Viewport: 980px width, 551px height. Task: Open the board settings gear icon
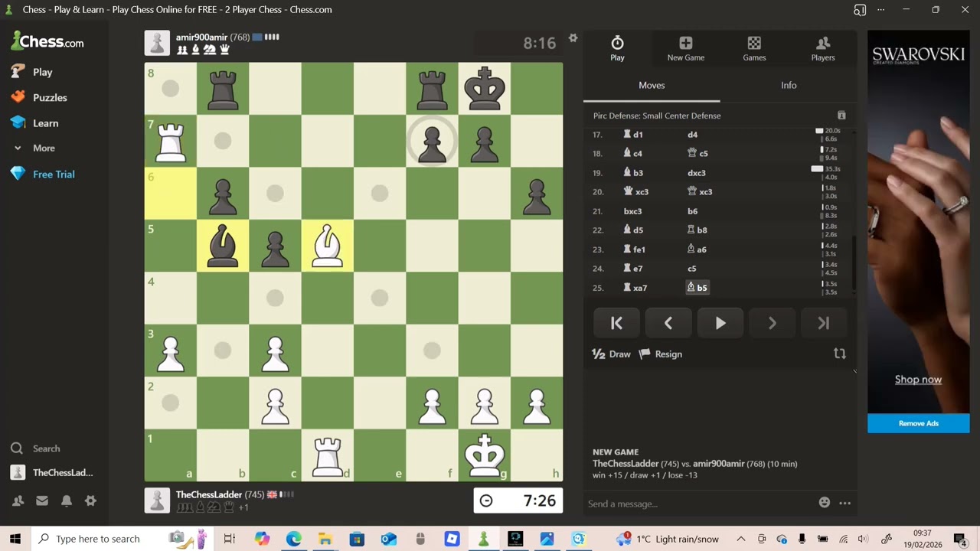573,37
